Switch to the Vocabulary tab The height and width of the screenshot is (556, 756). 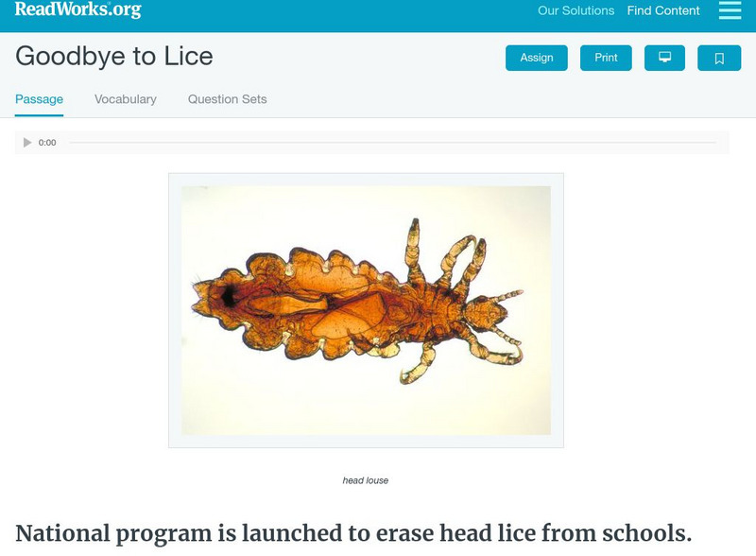tap(126, 99)
